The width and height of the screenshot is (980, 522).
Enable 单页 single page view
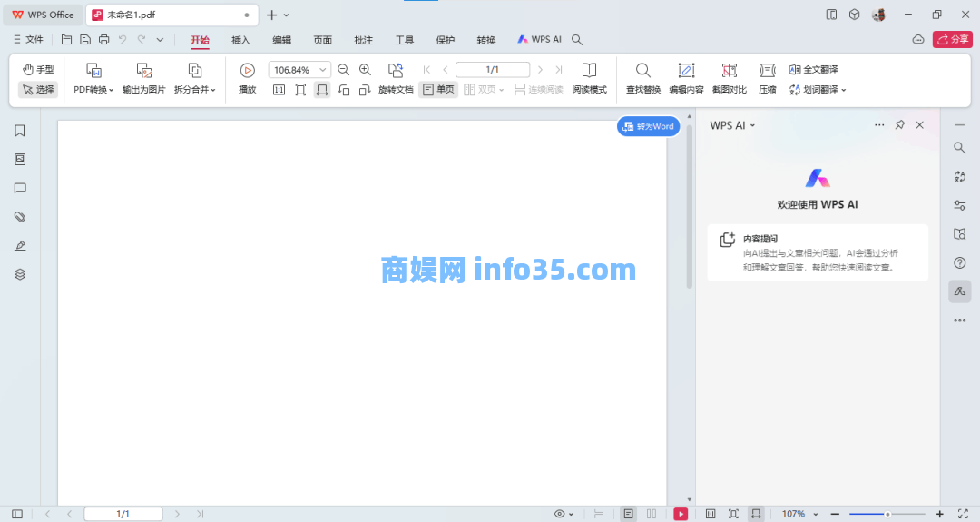pos(438,90)
